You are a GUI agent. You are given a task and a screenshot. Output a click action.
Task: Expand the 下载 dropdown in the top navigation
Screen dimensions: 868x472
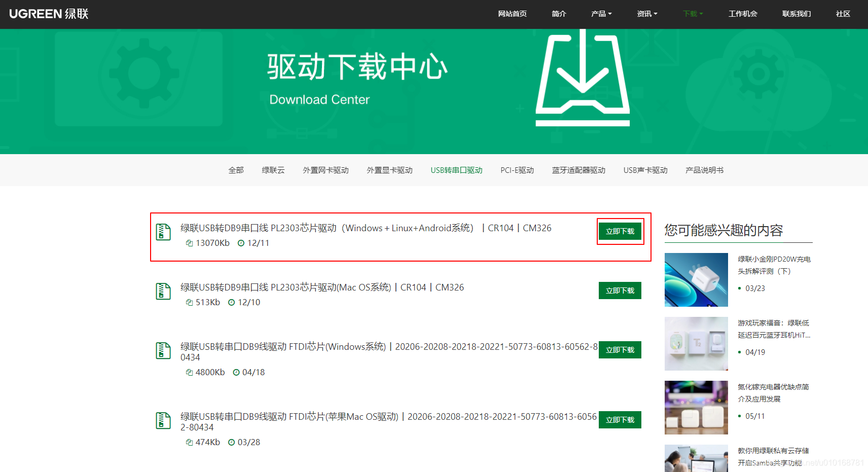pyautogui.click(x=693, y=14)
